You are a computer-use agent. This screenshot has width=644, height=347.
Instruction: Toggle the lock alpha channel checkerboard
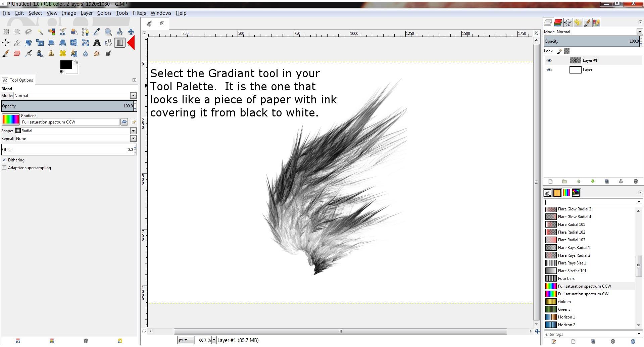567,51
